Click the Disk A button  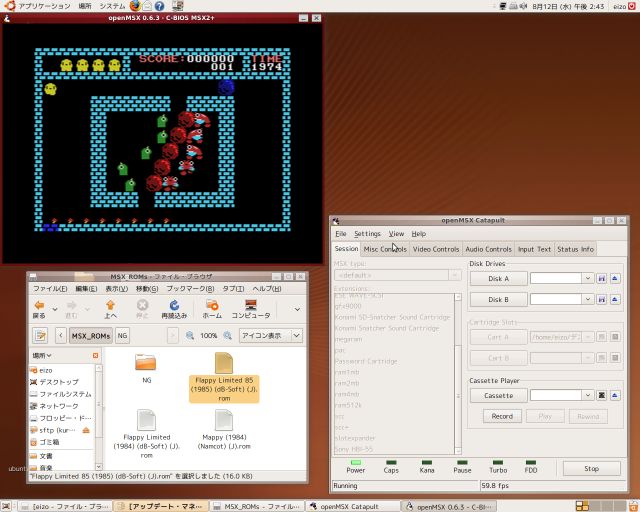[x=498, y=278]
